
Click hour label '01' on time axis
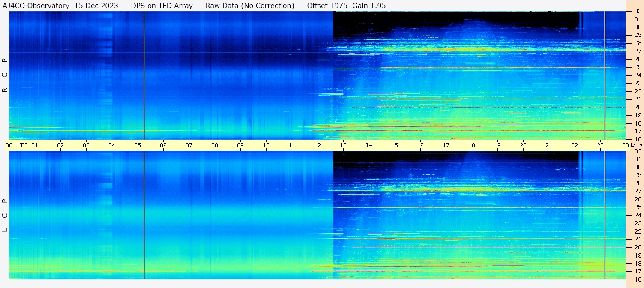tap(35, 145)
